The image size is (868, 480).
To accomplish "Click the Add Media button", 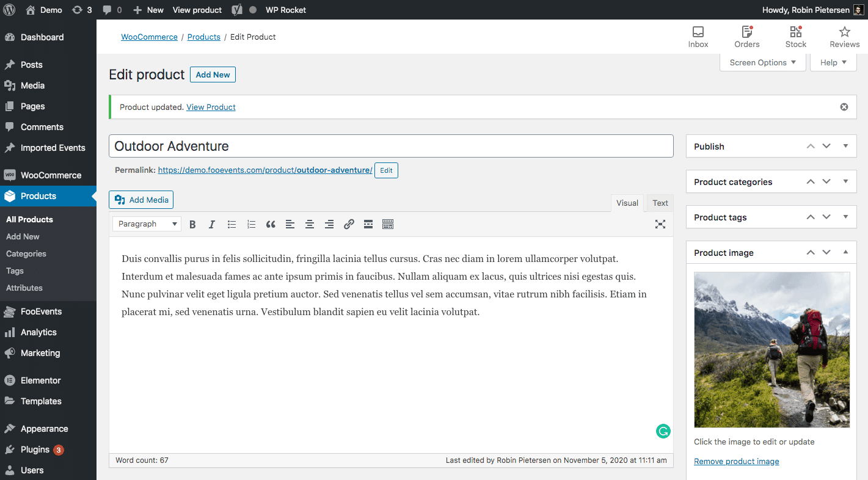I will click(x=141, y=200).
